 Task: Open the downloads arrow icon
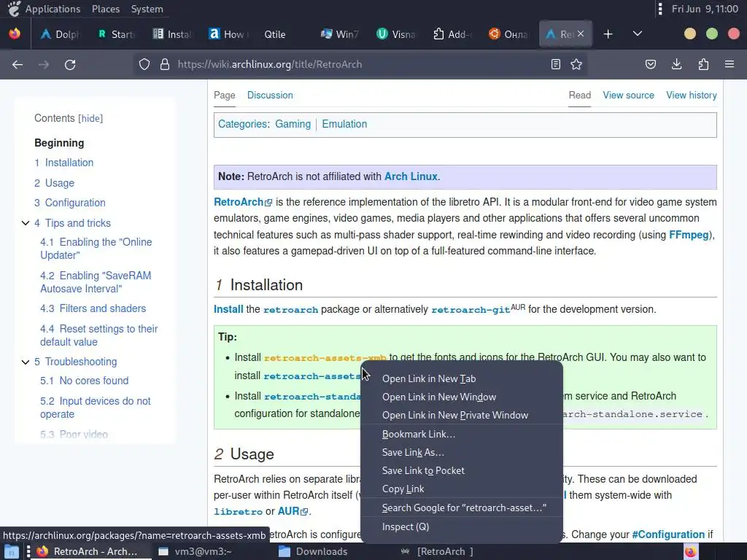pos(676,64)
